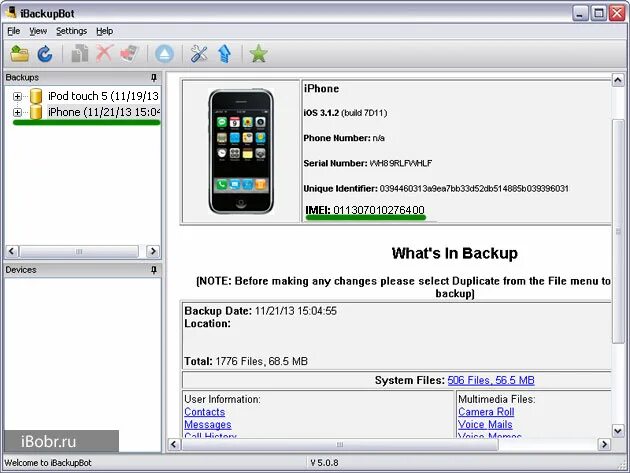Click the Serial Number value text
Screen dimensions: 630x473
pos(401,163)
